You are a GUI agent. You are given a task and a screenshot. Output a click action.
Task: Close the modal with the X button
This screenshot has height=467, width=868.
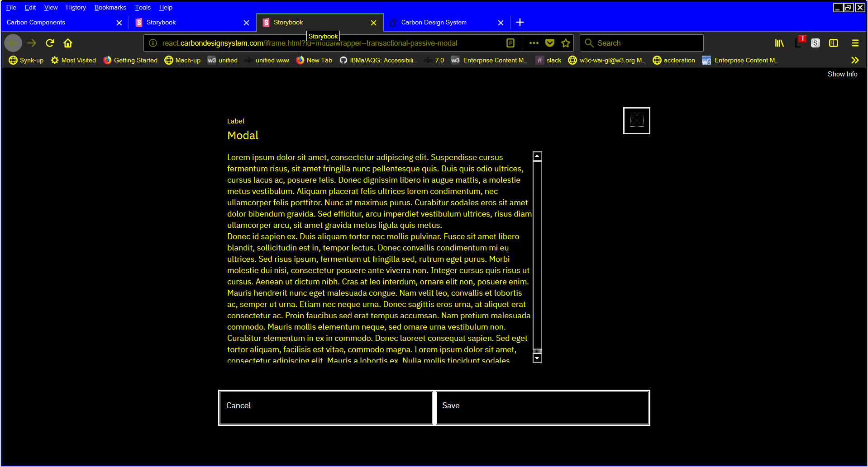[637, 121]
